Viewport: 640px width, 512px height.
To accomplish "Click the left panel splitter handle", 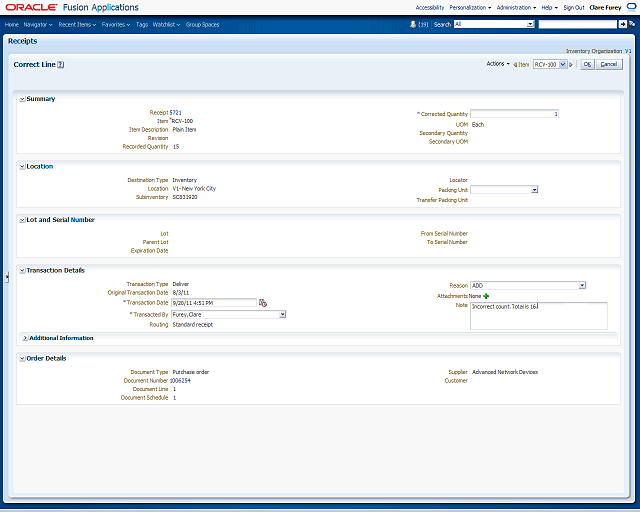I will 6,277.
